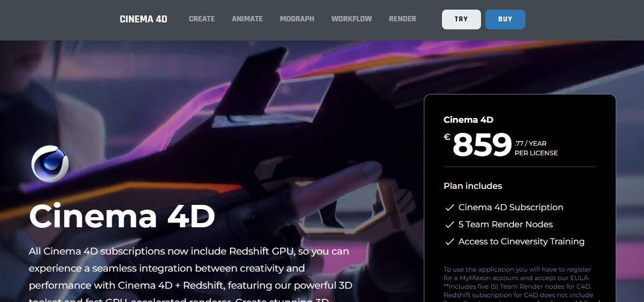644x302 pixels.
Task: Click the TRY button
Action: pos(461,19)
